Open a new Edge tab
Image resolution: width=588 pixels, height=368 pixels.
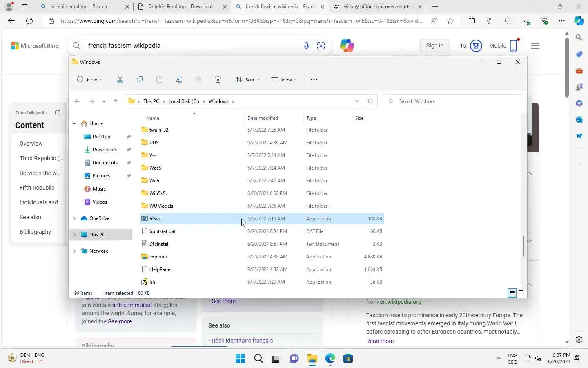pyautogui.click(x=435, y=7)
